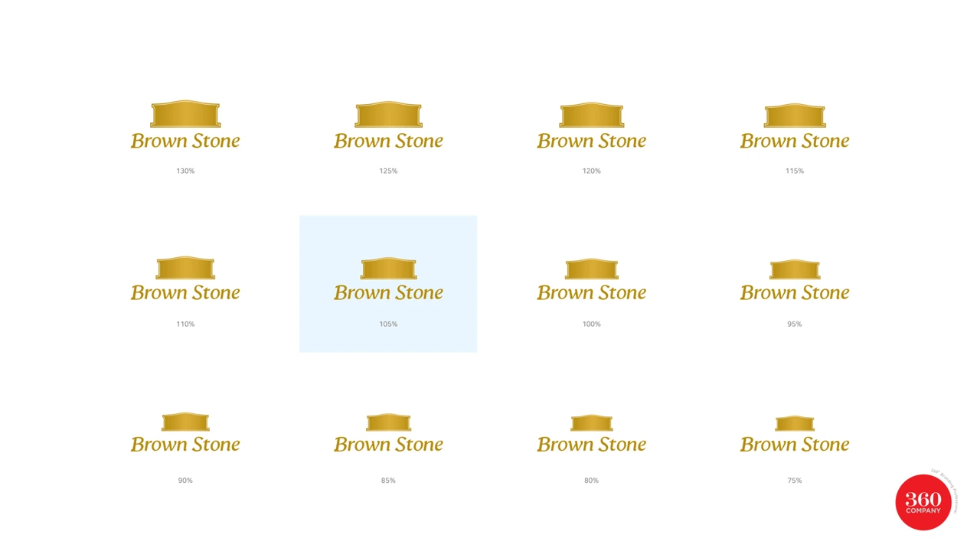
Task: Click the 120% label text
Action: (591, 171)
